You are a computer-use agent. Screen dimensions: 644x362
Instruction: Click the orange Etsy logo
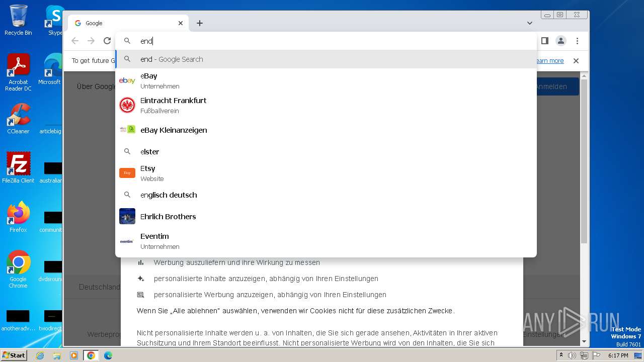[127, 173]
